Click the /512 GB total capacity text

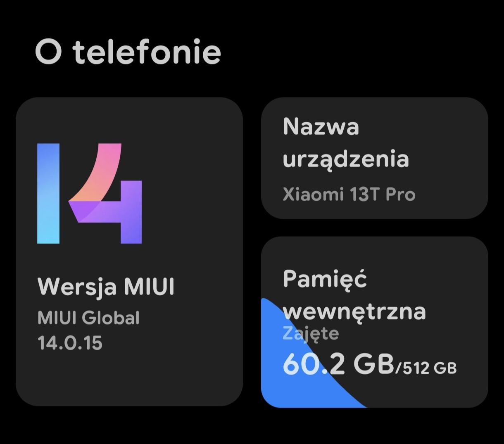coord(426,368)
